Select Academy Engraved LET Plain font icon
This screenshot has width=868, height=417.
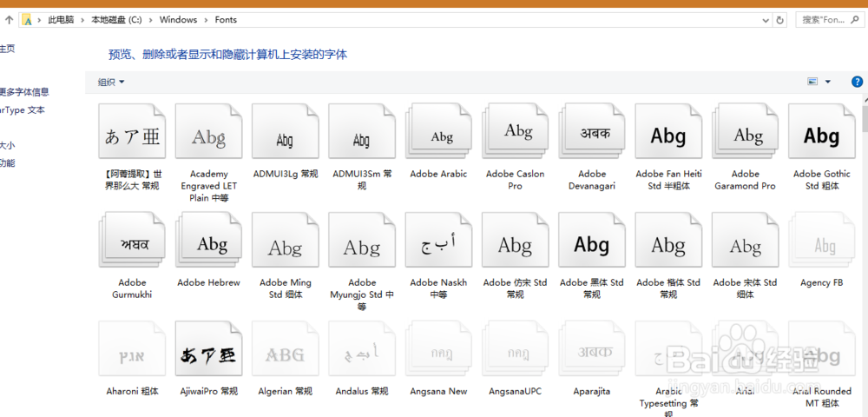[208, 132]
